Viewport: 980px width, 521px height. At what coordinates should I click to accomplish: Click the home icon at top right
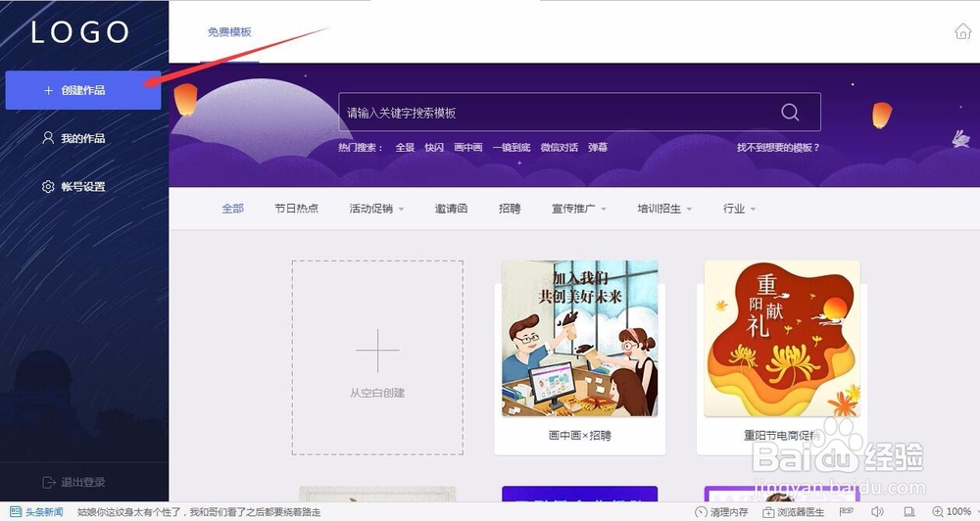963,31
